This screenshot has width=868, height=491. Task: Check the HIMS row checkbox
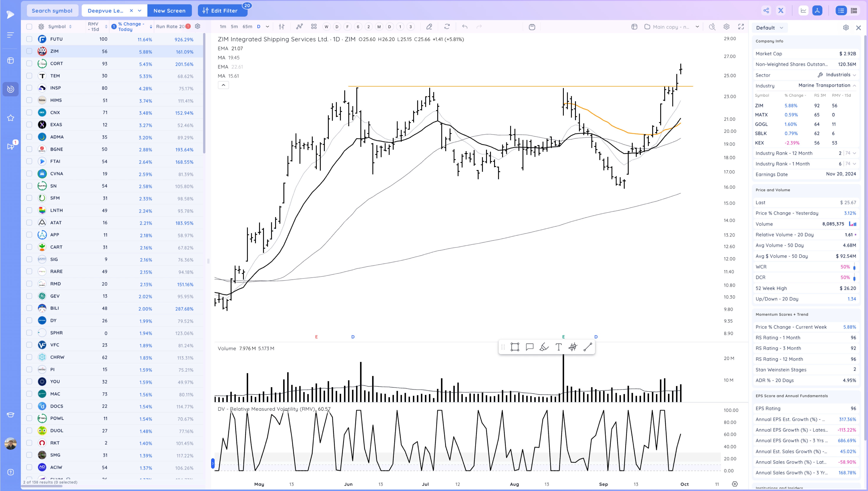pos(29,100)
